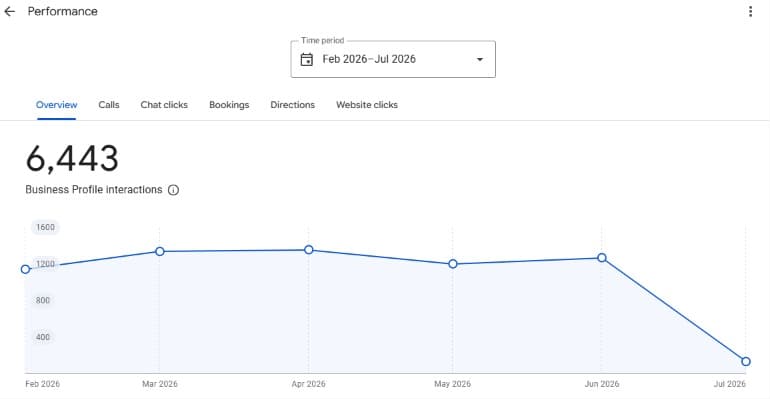Click the 6,443 interactions total
Image resolution: width=770 pixels, height=399 pixels.
point(72,159)
